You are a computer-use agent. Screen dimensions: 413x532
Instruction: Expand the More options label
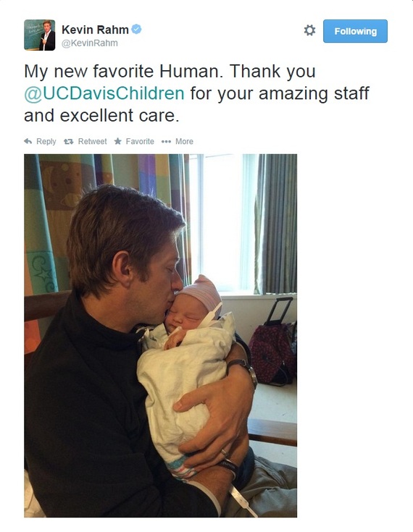pyautogui.click(x=184, y=141)
